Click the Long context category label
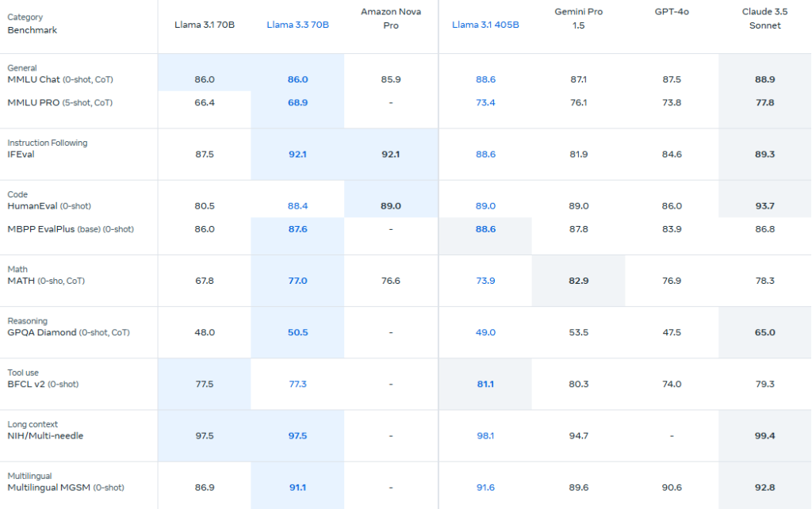812x509 pixels. pos(33,425)
